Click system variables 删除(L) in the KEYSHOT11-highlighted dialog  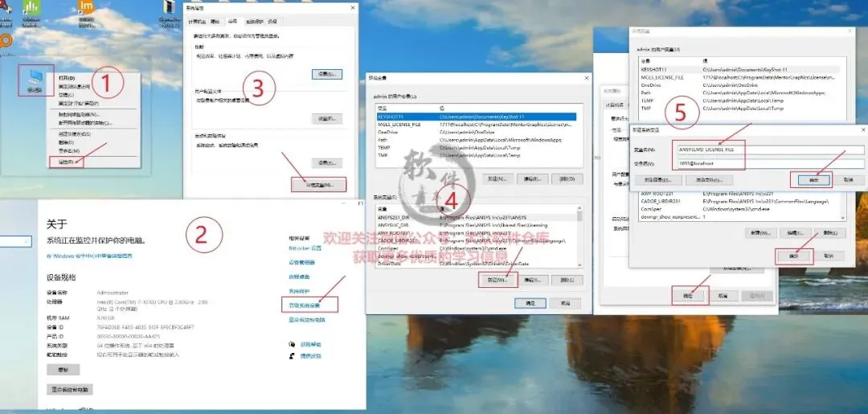568,281
